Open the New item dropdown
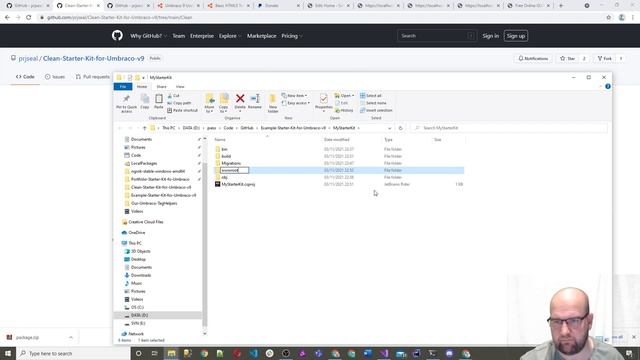Viewport: 640px width, 360px height. [x=294, y=96]
